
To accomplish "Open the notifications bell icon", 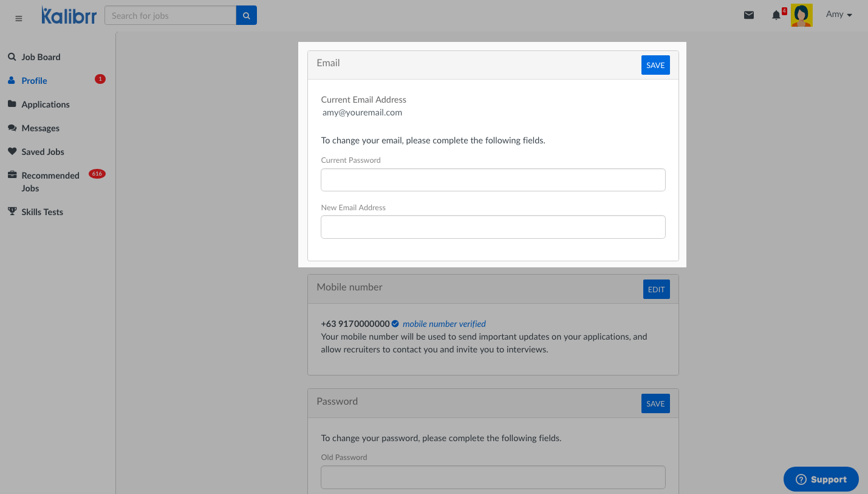I will 776,15.
